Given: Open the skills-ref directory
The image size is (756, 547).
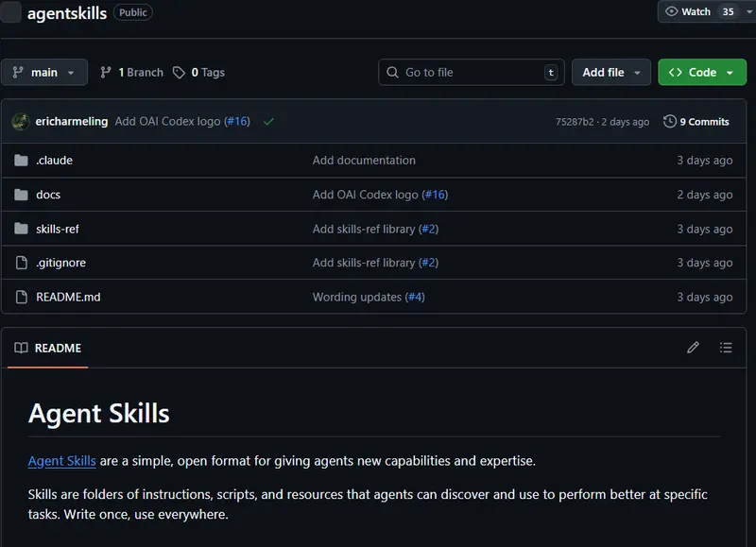Looking at the screenshot, I should coord(59,229).
